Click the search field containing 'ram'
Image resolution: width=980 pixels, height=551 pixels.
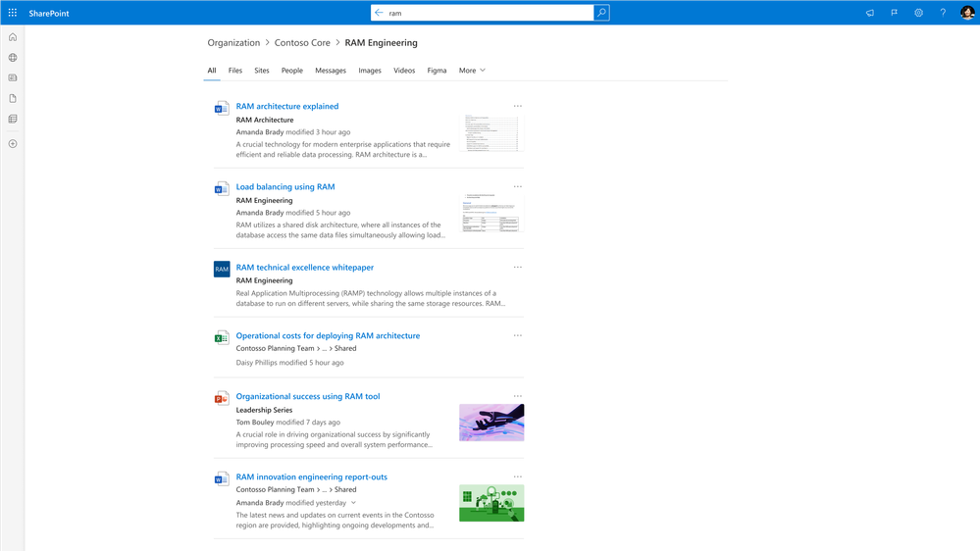(482, 13)
